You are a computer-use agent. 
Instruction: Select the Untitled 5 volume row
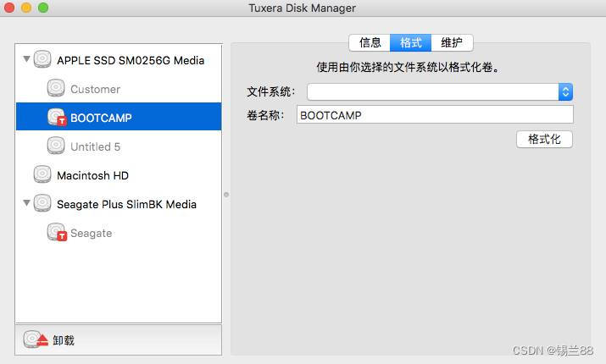pyautogui.click(x=119, y=146)
